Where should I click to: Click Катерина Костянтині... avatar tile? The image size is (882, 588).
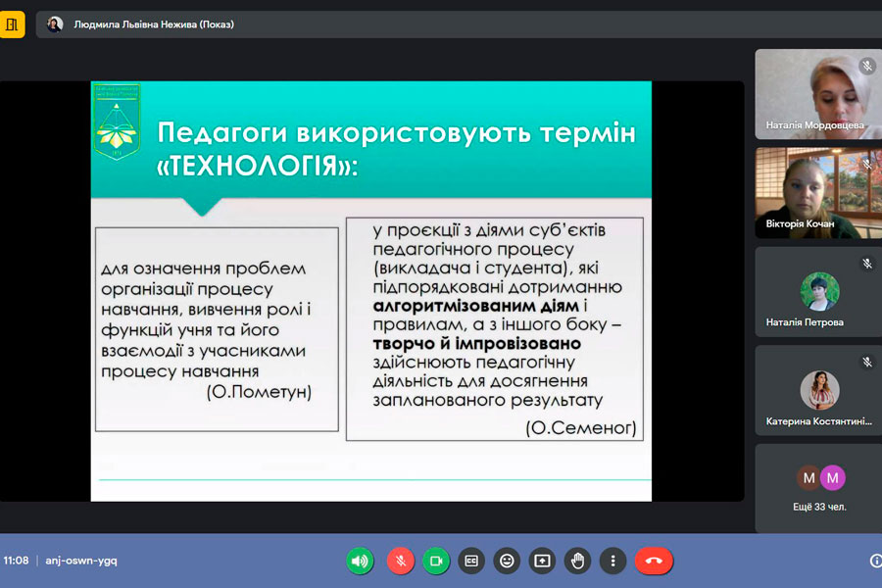coord(818,390)
